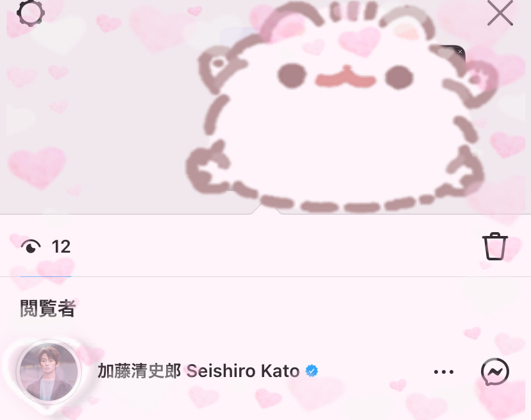
Task: Message Seishiro Kato via Messenger icon
Action: pyautogui.click(x=494, y=371)
